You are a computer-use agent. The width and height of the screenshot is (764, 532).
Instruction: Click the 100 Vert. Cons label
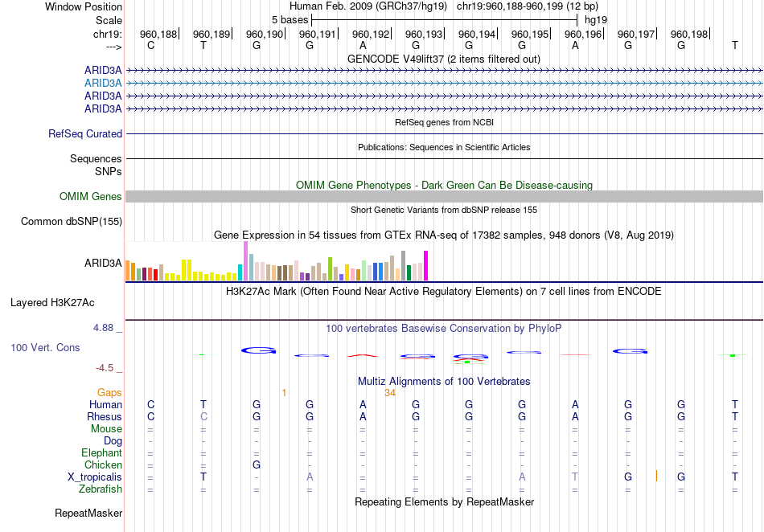pos(45,347)
